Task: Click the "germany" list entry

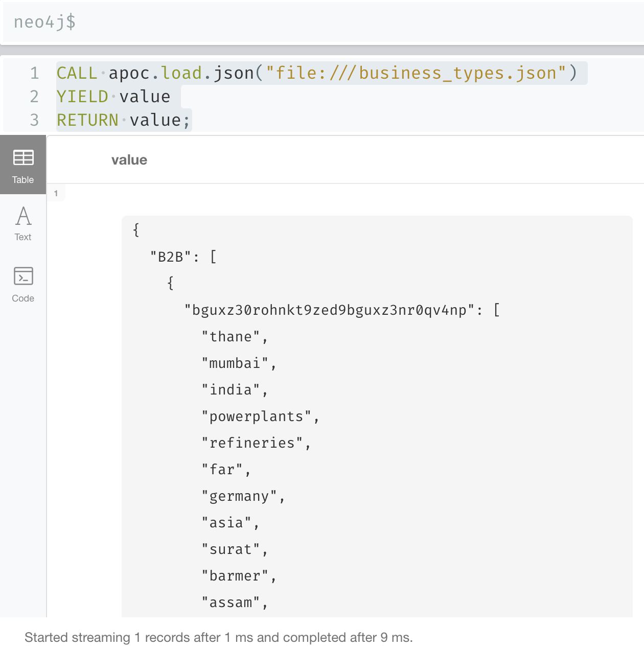Action: [x=239, y=496]
